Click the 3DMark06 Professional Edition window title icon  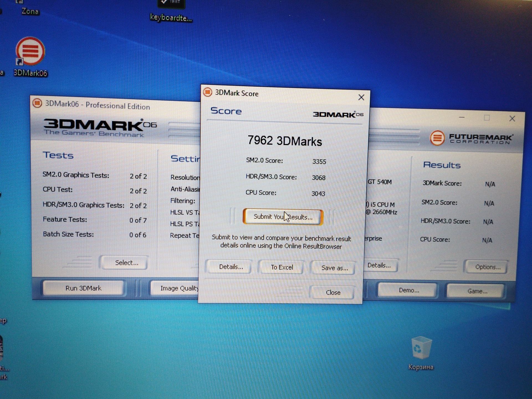tap(37, 103)
